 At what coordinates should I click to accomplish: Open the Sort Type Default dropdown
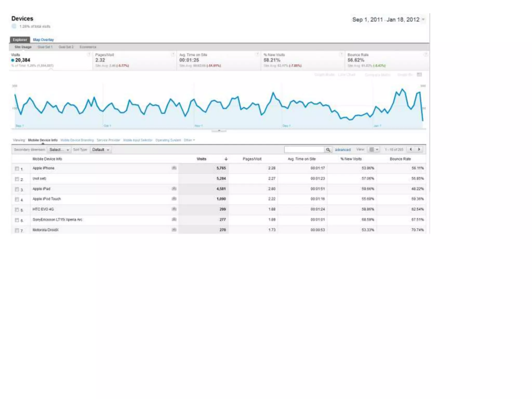click(x=101, y=150)
